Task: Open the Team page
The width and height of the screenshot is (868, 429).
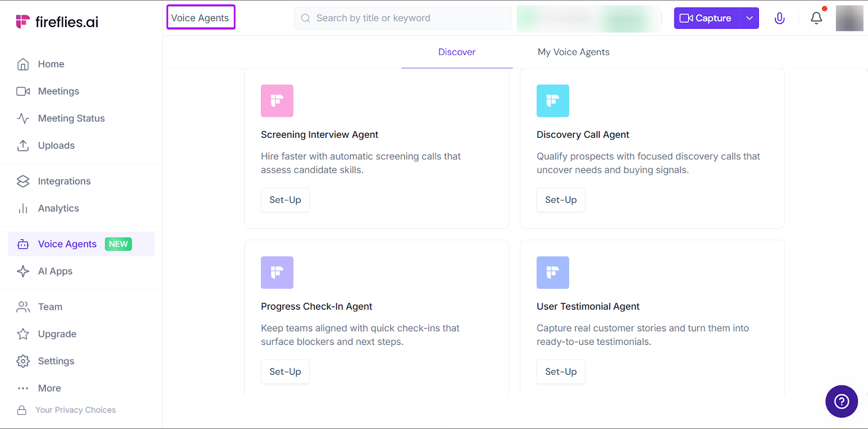Action: [x=50, y=307]
